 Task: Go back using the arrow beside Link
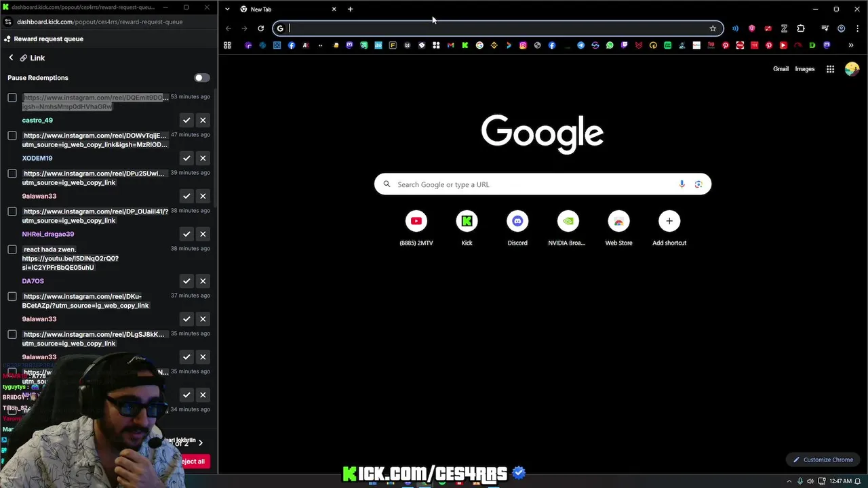(x=11, y=58)
